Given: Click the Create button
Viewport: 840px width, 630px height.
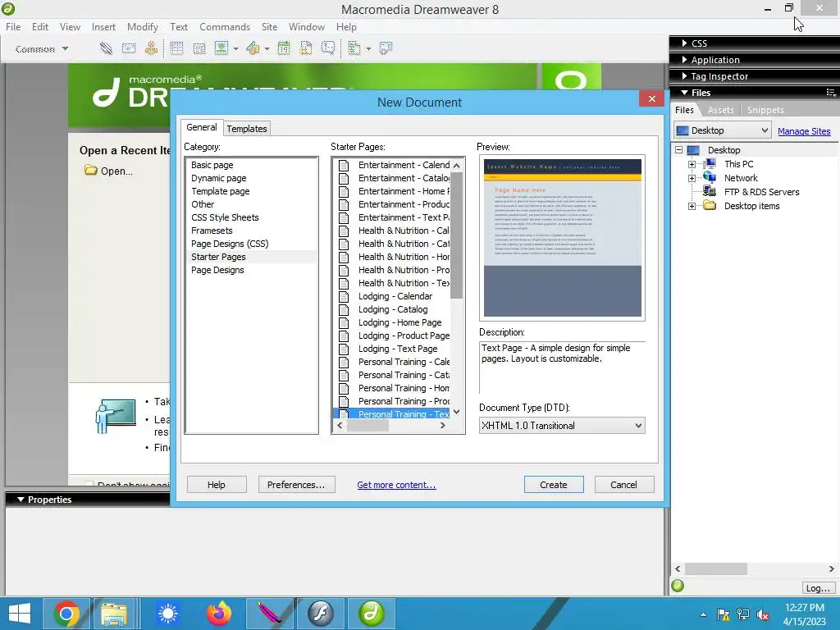Looking at the screenshot, I should pyautogui.click(x=554, y=484).
